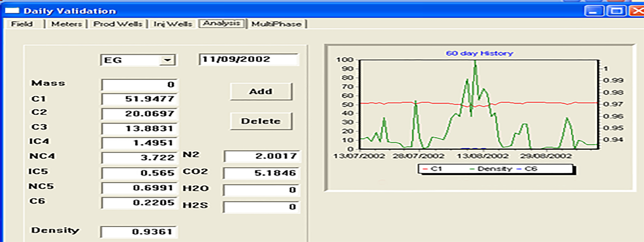
Task: Click the green Density legend entry
Action: click(x=491, y=169)
